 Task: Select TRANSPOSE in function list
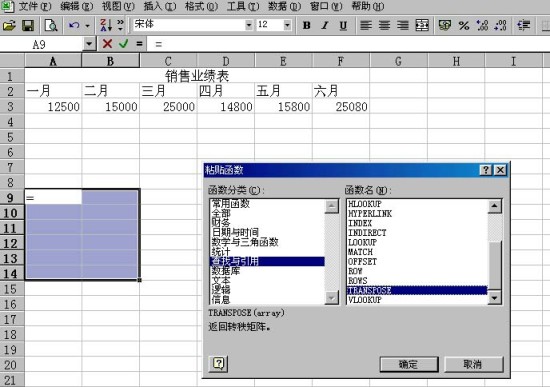click(417, 291)
